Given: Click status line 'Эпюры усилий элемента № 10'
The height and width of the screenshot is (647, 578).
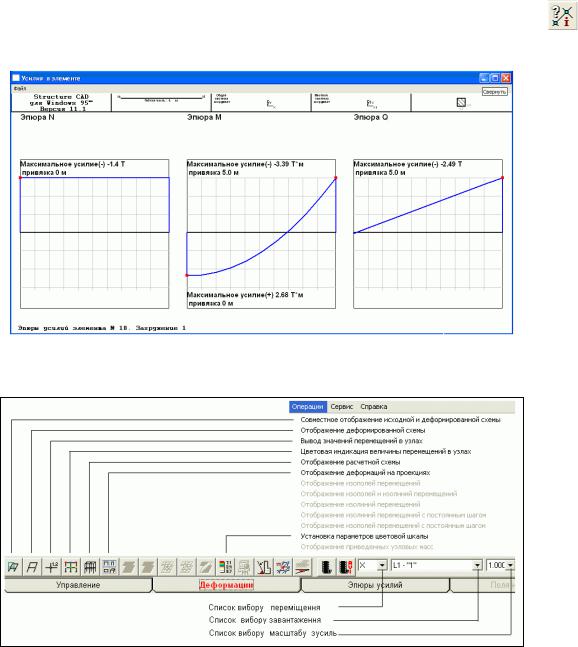Looking at the screenshot, I should [101, 328].
